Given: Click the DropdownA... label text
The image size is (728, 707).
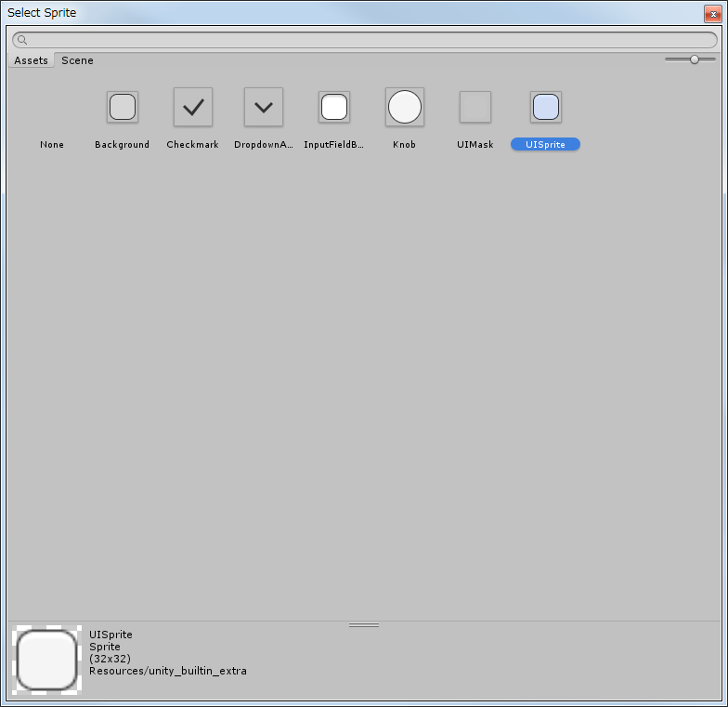Looking at the screenshot, I should coord(264,145).
